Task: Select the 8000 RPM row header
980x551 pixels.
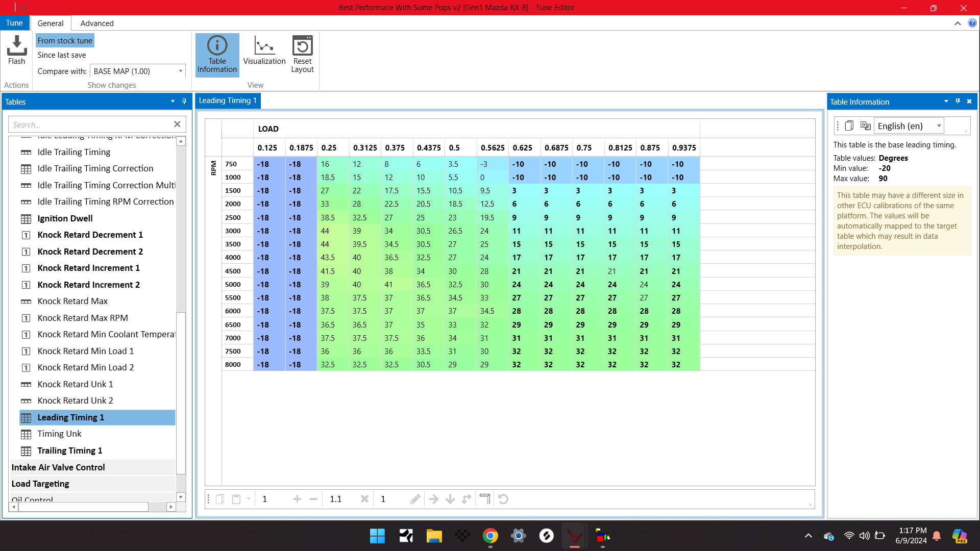Action: pos(238,364)
